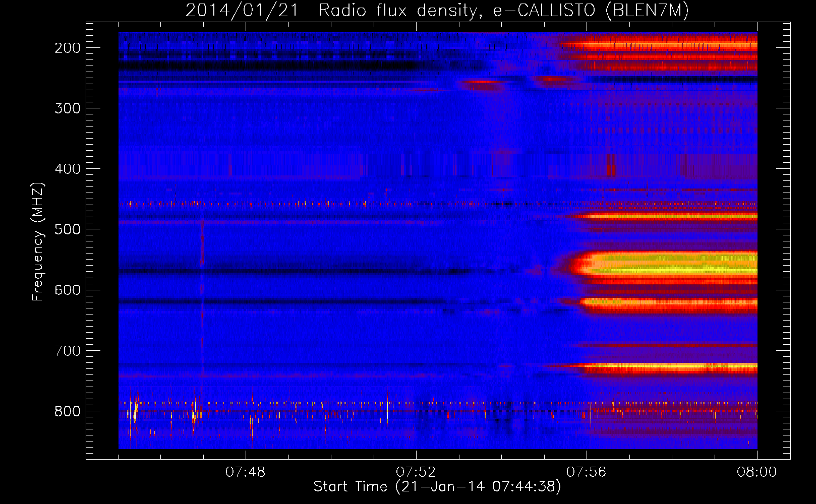Click the 500 frequency tick label
The height and width of the screenshot is (504, 816).
tap(68, 229)
